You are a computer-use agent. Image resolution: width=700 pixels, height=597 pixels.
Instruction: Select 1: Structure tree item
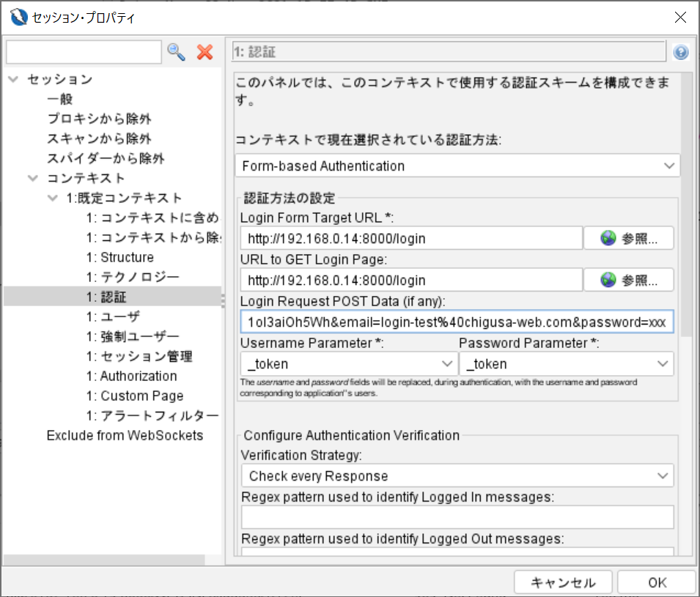pos(120,257)
